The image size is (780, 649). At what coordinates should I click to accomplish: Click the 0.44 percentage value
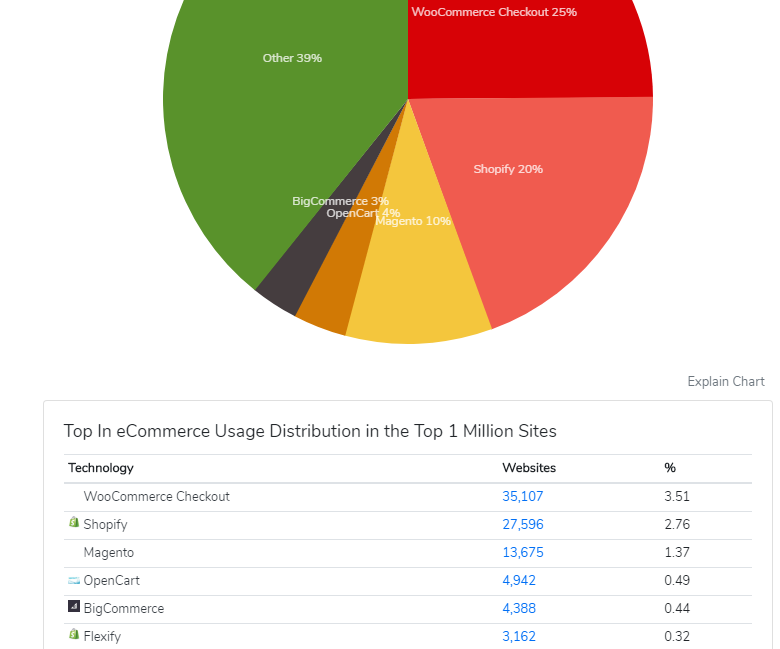(x=677, y=608)
